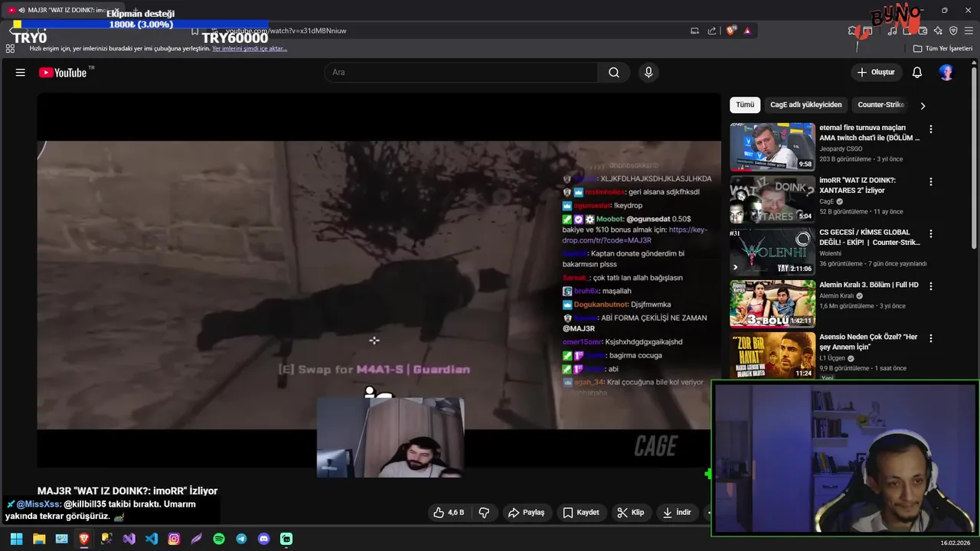This screenshot has height=551, width=980.
Task: Open the Brave main menu icon
Action: pos(969,31)
